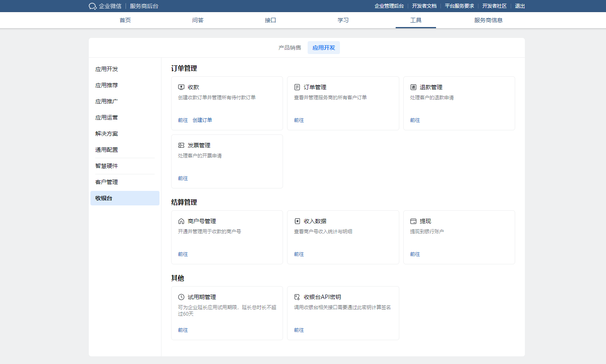
Task: Click the 试用期管理 clock icon
Action: coord(181,297)
